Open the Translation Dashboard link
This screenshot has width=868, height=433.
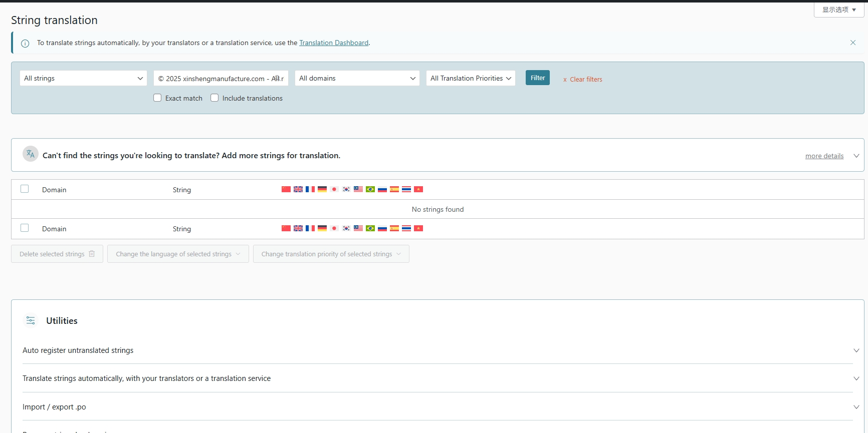334,43
